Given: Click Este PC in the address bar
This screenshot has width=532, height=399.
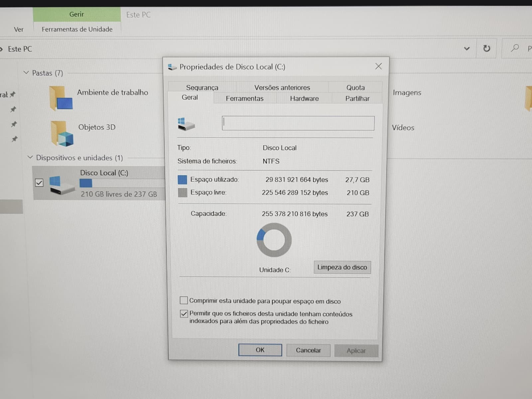Looking at the screenshot, I should click(20, 49).
